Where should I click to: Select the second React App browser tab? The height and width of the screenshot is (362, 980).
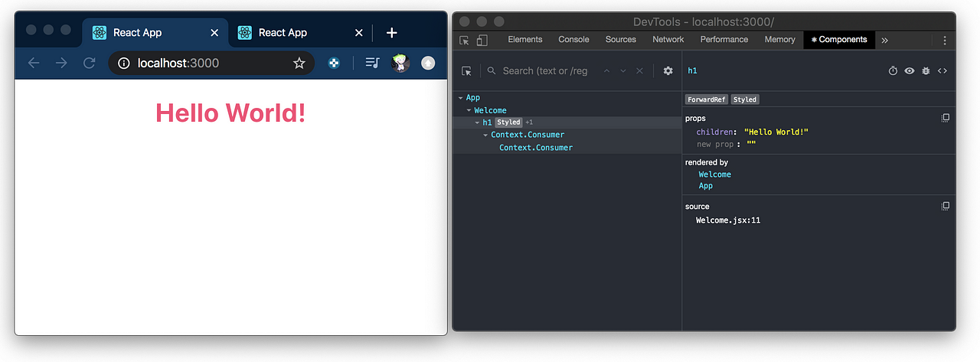click(x=301, y=33)
